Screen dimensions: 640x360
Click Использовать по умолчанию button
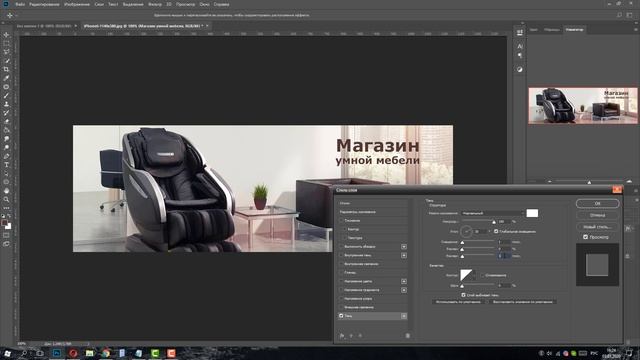(458, 302)
